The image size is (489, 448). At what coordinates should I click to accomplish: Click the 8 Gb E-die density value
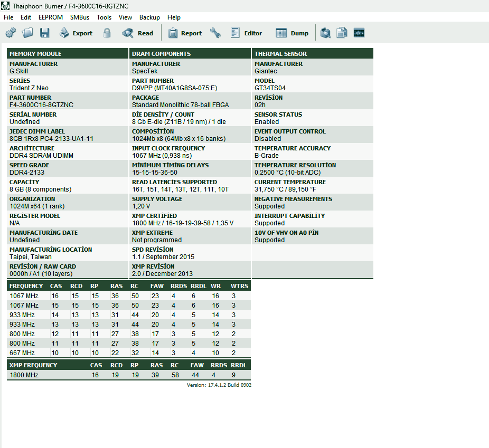pyautogui.click(x=179, y=122)
